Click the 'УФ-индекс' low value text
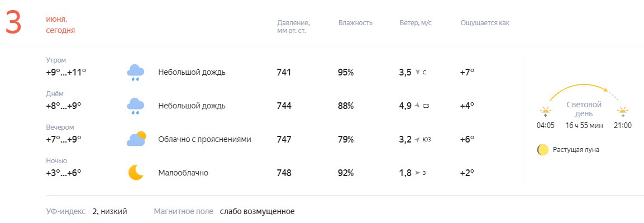644x223 pixels. [109, 211]
